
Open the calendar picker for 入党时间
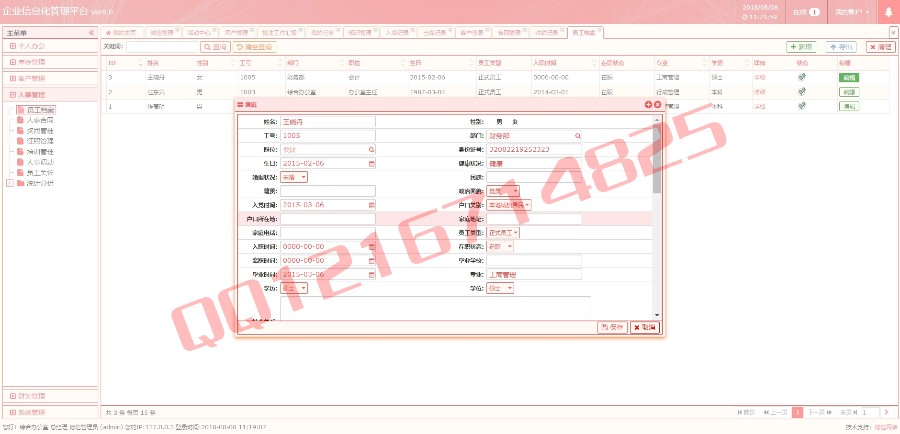(371, 205)
